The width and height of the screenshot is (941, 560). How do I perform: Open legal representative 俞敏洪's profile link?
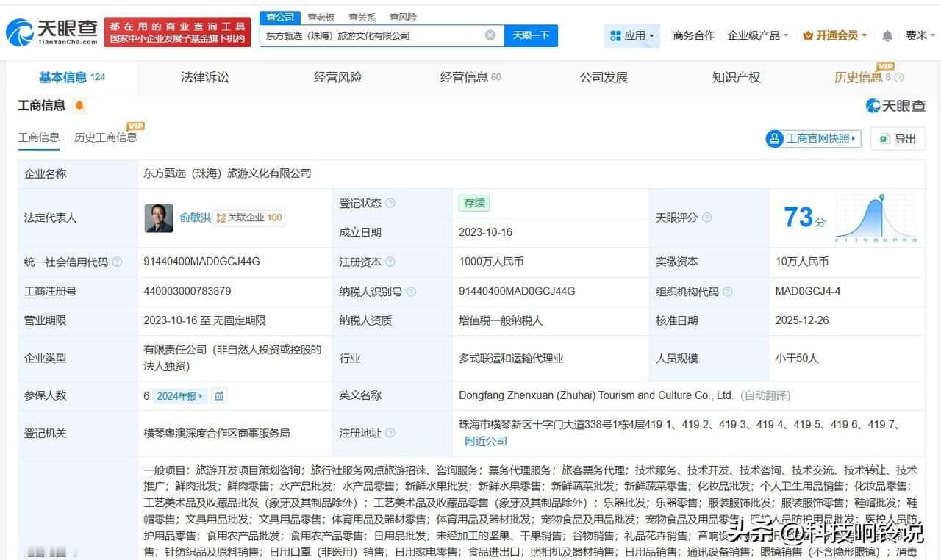pyautogui.click(x=196, y=218)
